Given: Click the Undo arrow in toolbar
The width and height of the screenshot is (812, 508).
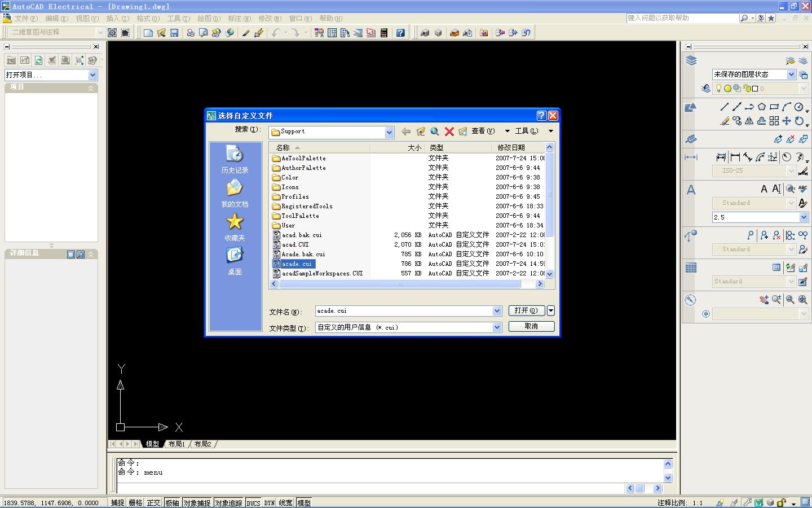Looking at the screenshot, I should click(x=276, y=33).
